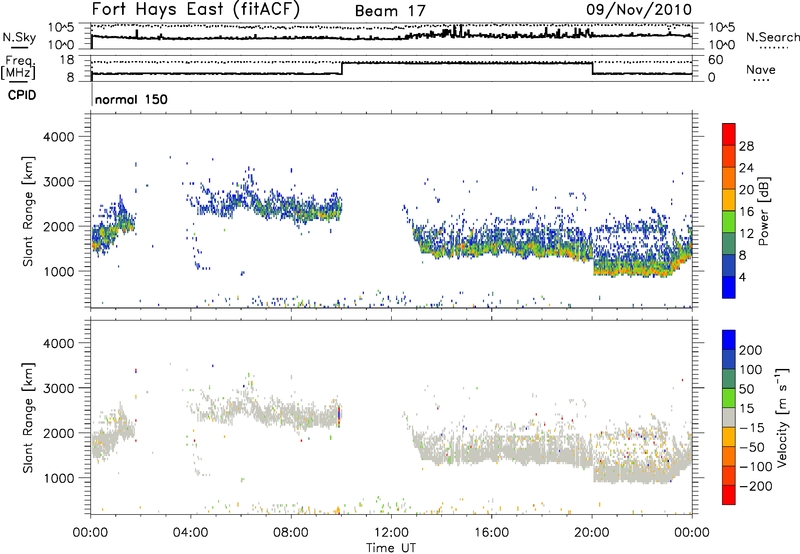Viewport: 800px width, 554px height.
Task: Pick the orange 20–24 dB power segment
Action: point(729,178)
